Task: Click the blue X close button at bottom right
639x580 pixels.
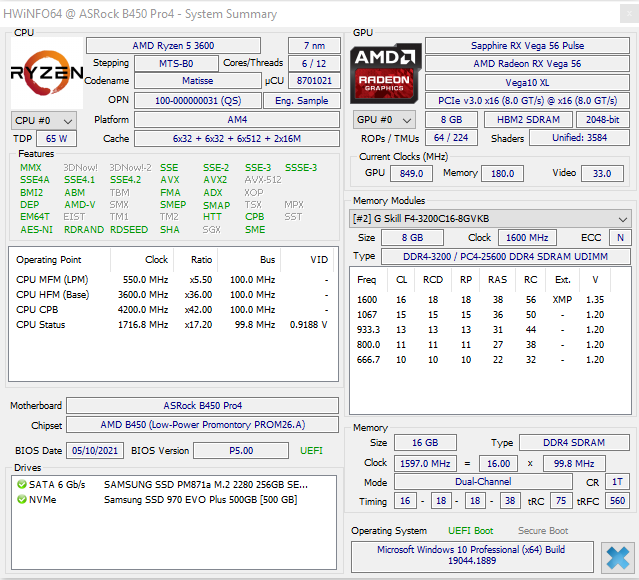Action: point(617,558)
